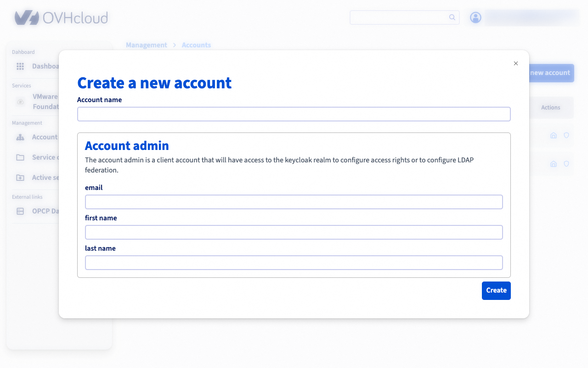This screenshot has width=588, height=368.
Task: Select Accounts in the breadcrumb trail
Action: [x=196, y=45]
